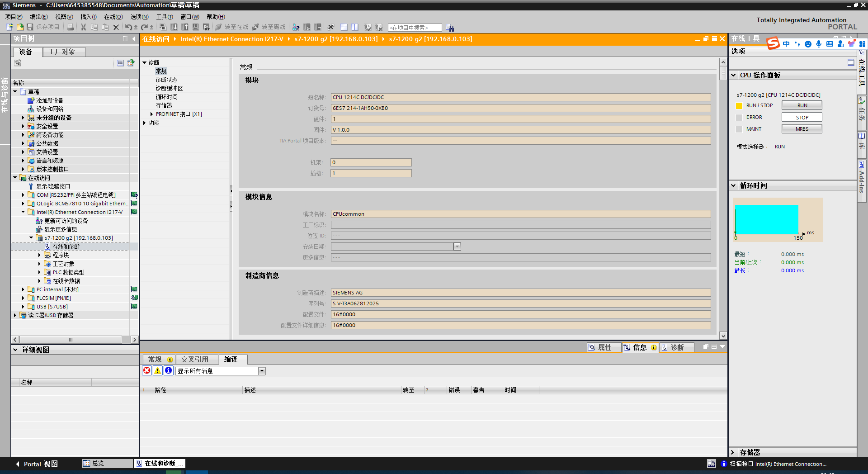Click the Sogou soft keyboard icon
This screenshot has width=868, height=474.
pos(830,44)
